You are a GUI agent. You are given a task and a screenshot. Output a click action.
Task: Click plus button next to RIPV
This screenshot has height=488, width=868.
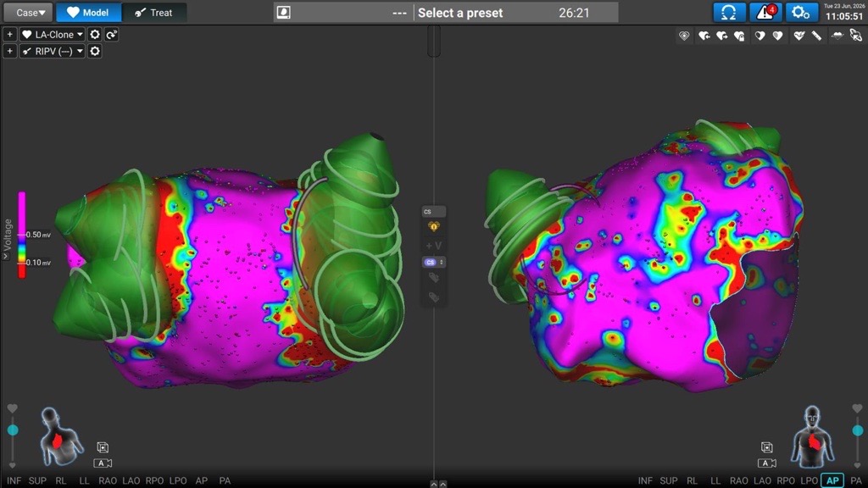tap(9, 52)
